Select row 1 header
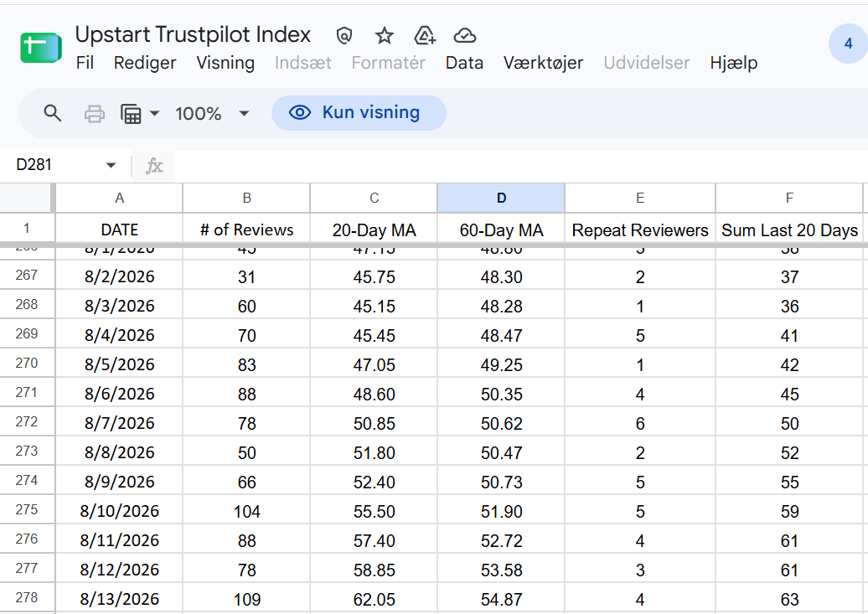The width and height of the screenshot is (868, 614). pyautogui.click(x=27, y=228)
